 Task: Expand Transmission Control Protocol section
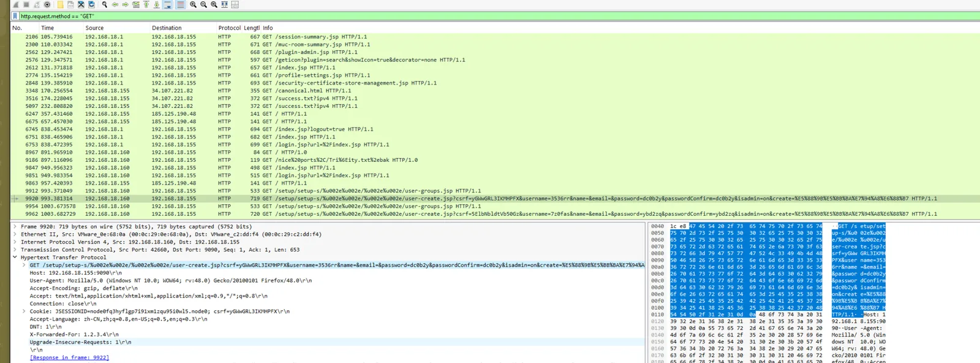[15, 250]
